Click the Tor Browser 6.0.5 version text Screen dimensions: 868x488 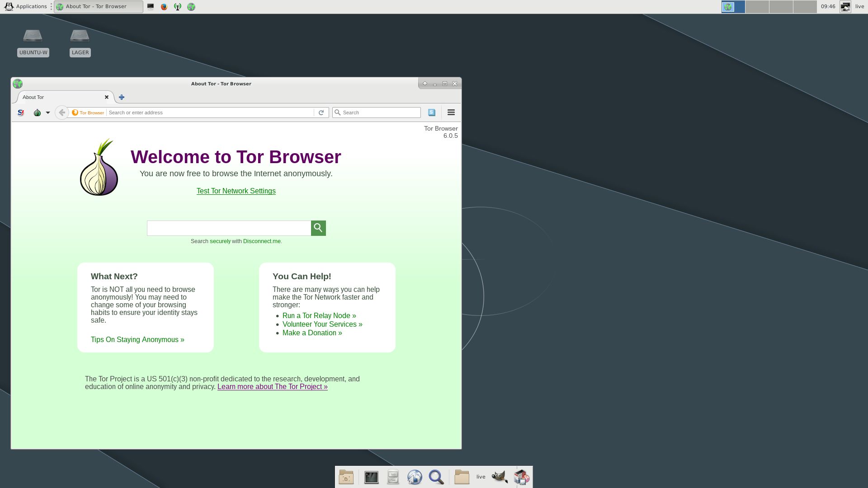tap(441, 132)
